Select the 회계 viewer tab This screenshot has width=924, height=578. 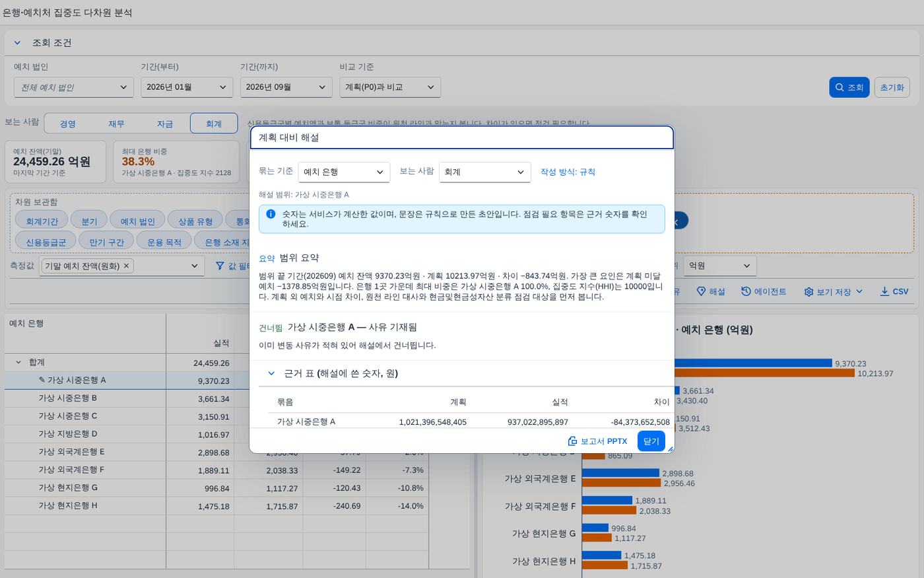coord(214,124)
